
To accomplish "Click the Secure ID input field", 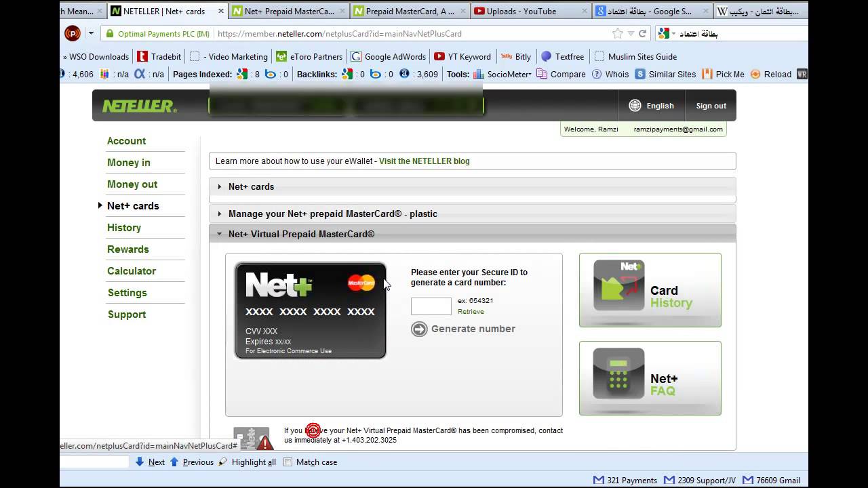I will click(x=431, y=306).
